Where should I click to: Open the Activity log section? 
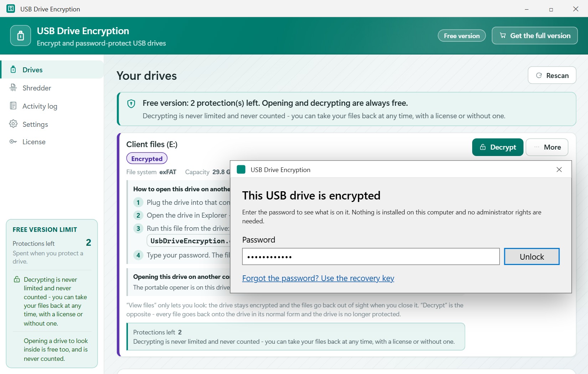click(x=52, y=106)
